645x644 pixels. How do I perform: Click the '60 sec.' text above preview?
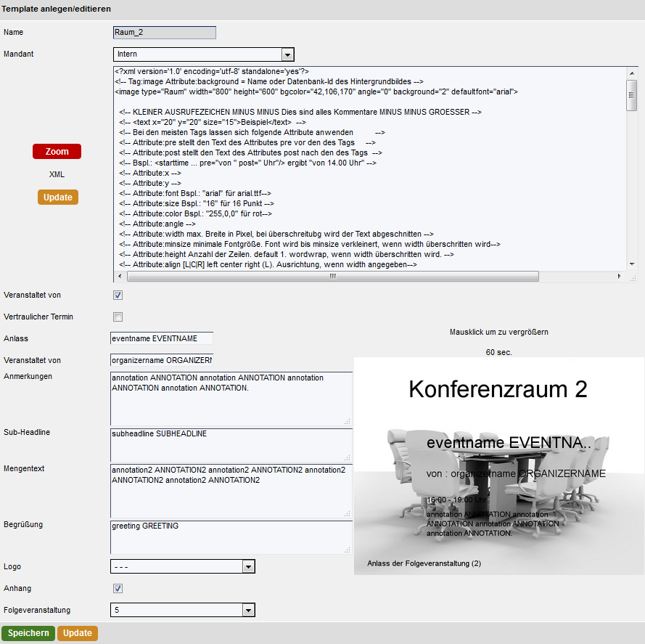(x=499, y=352)
